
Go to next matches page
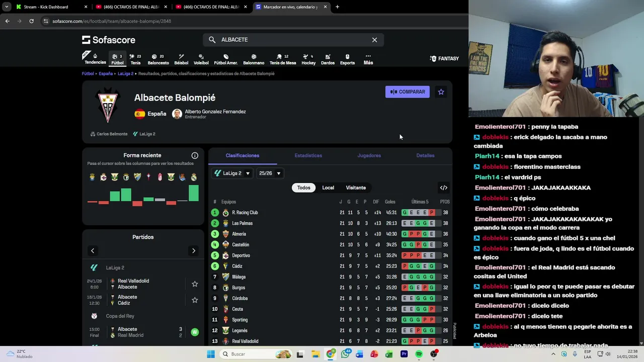[194, 251]
